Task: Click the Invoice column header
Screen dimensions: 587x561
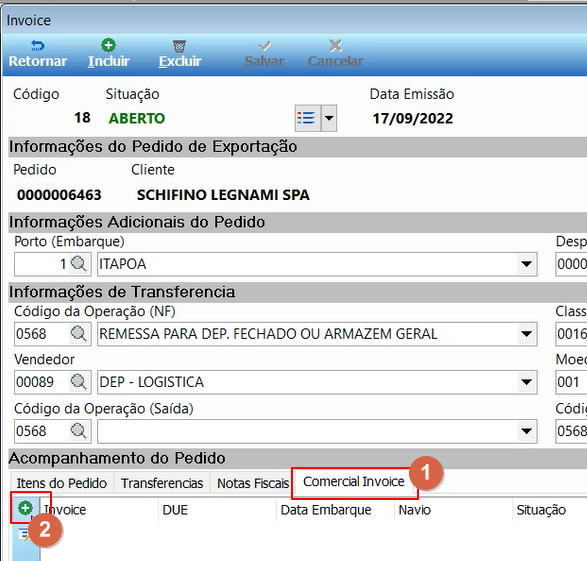Action: point(65,510)
